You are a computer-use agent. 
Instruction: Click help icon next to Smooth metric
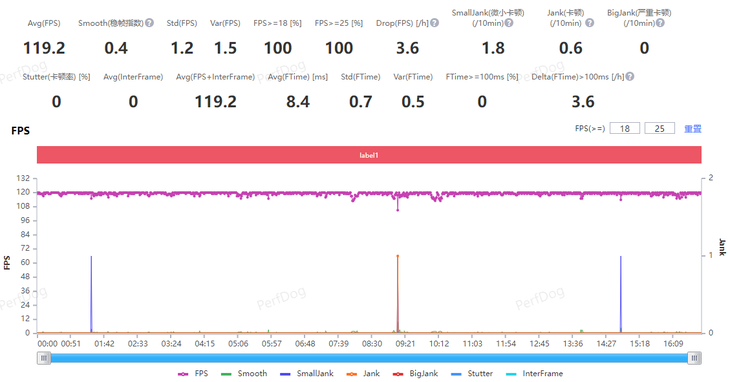point(149,23)
